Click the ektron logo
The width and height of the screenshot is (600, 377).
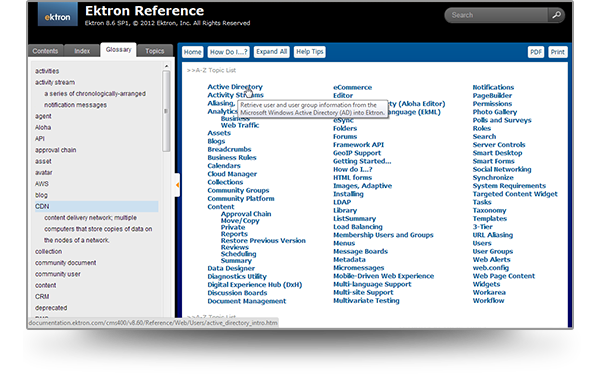coord(58,15)
